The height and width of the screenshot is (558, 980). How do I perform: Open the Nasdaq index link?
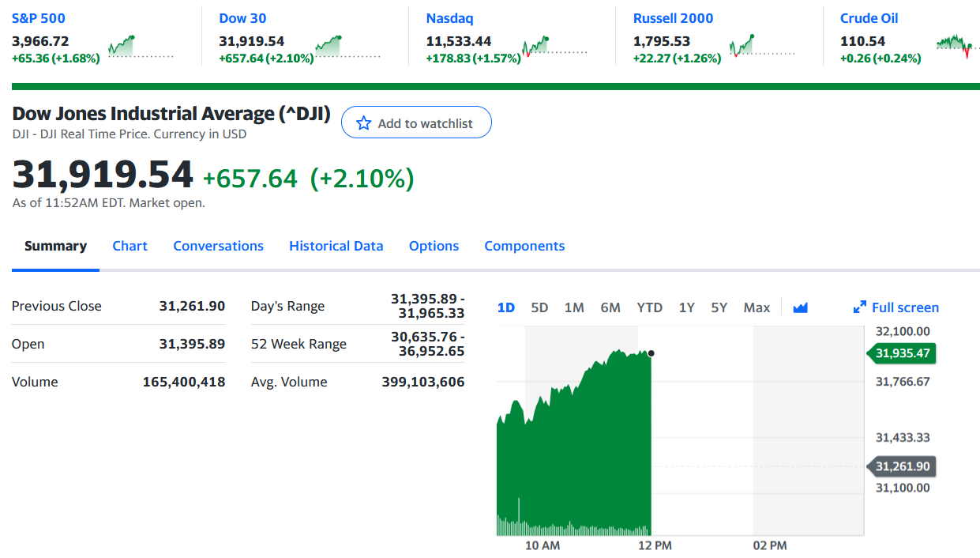click(x=449, y=18)
